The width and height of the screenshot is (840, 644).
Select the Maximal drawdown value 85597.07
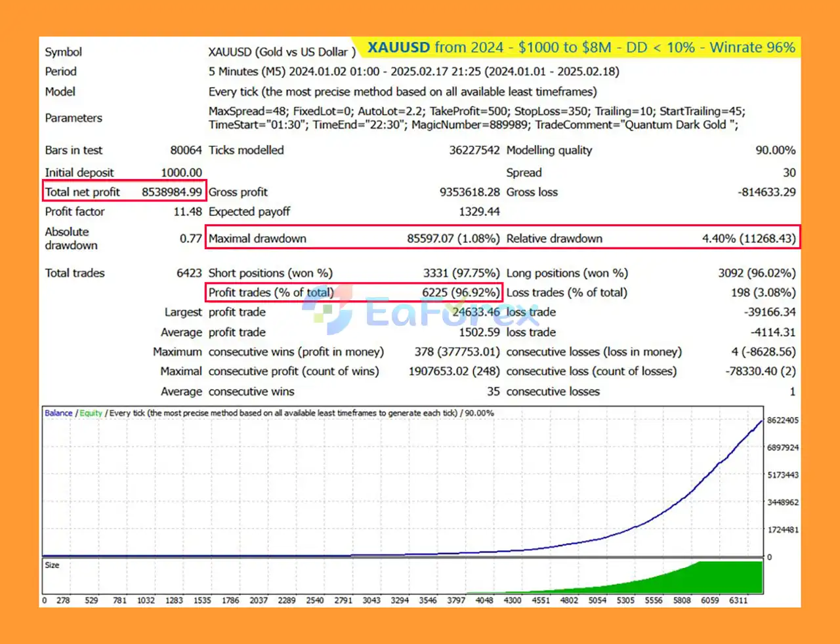tap(430, 239)
